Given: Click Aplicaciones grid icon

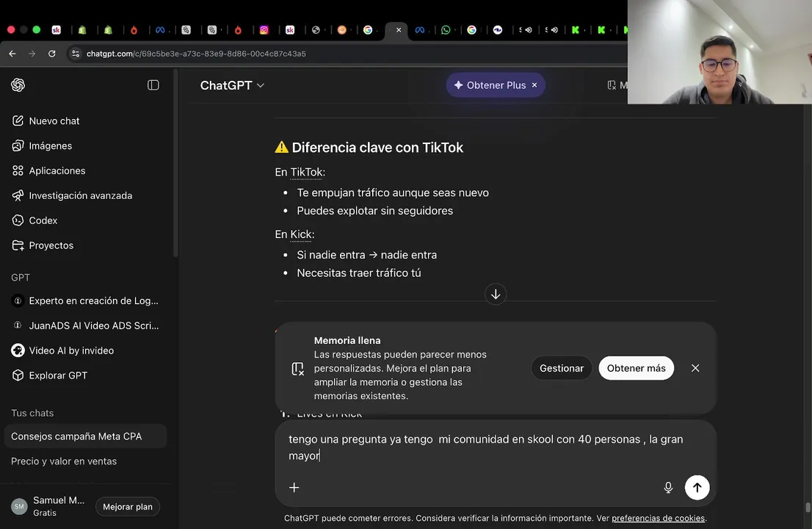Looking at the screenshot, I should 18,170.
